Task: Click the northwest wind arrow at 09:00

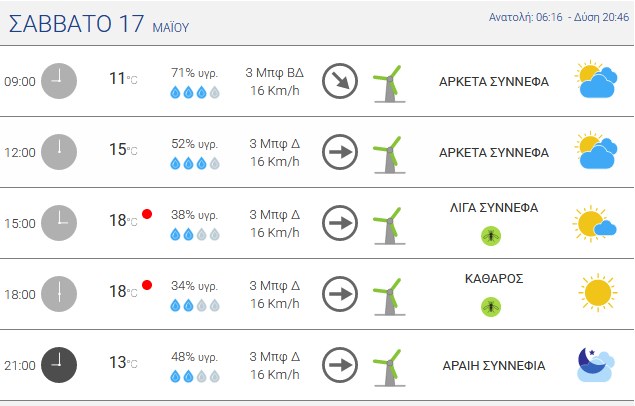Action: pyautogui.click(x=340, y=81)
